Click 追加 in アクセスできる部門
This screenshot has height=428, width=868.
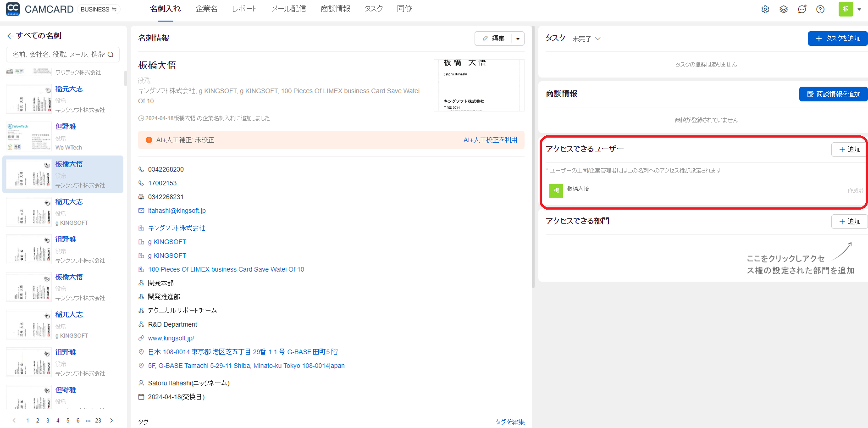pos(850,222)
